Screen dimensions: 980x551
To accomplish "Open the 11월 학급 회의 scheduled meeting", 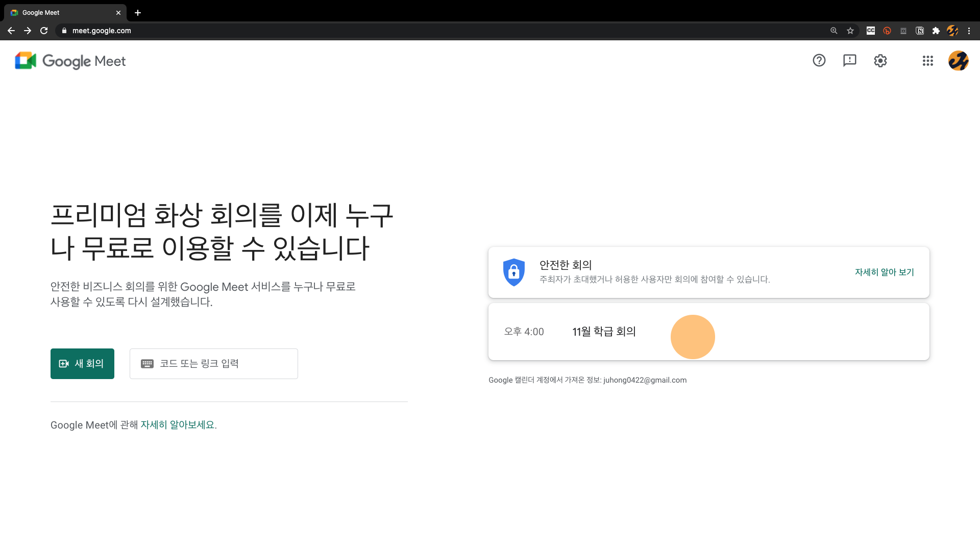I will click(604, 332).
